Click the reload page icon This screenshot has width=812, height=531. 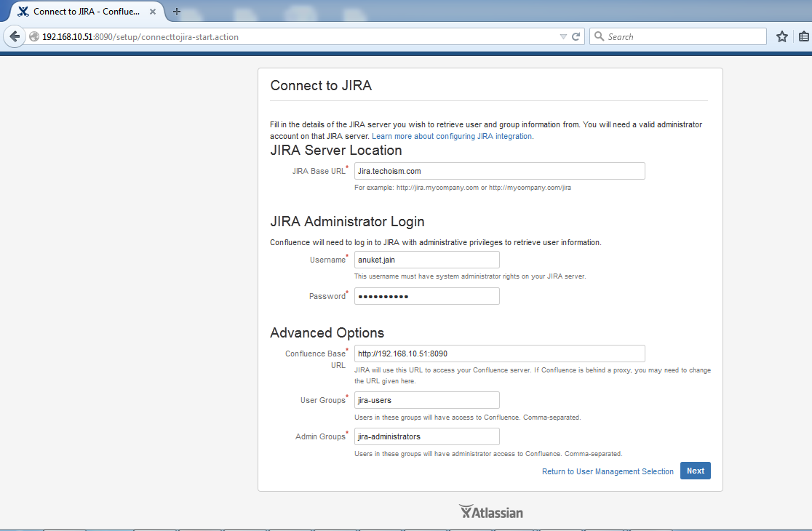(576, 37)
